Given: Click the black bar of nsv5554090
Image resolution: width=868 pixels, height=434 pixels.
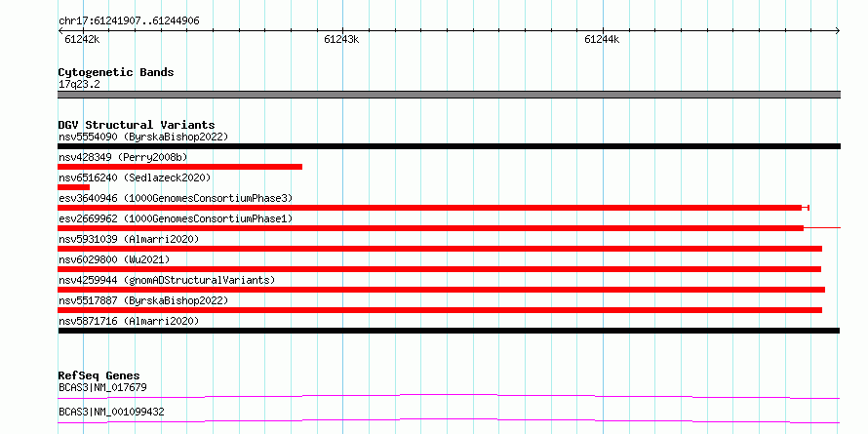Looking at the screenshot, I should (449, 146).
